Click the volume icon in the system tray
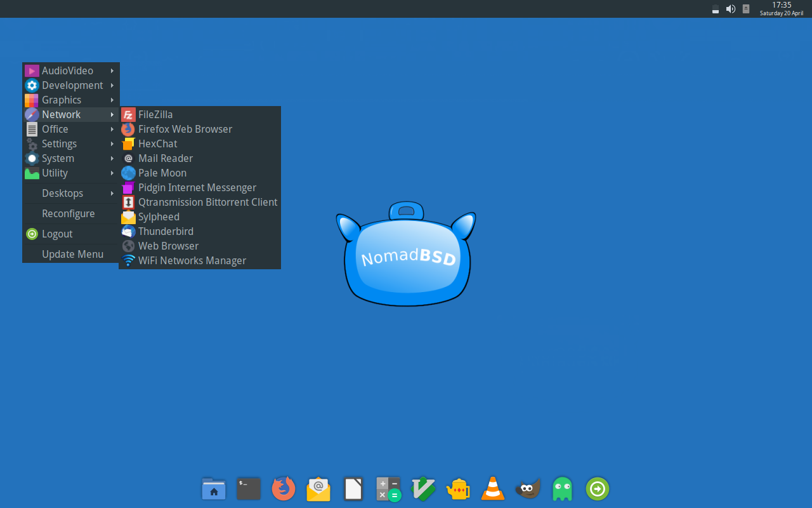This screenshot has width=812, height=508. click(x=730, y=9)
